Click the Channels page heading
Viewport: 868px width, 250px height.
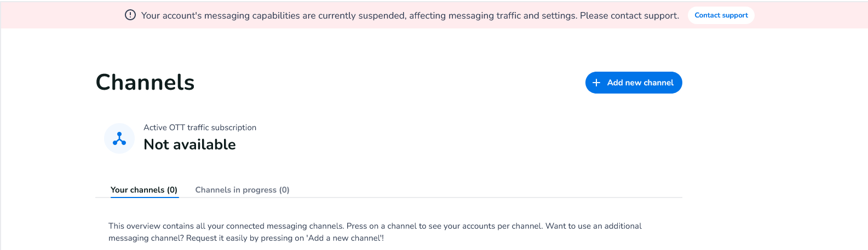[145, 82]
